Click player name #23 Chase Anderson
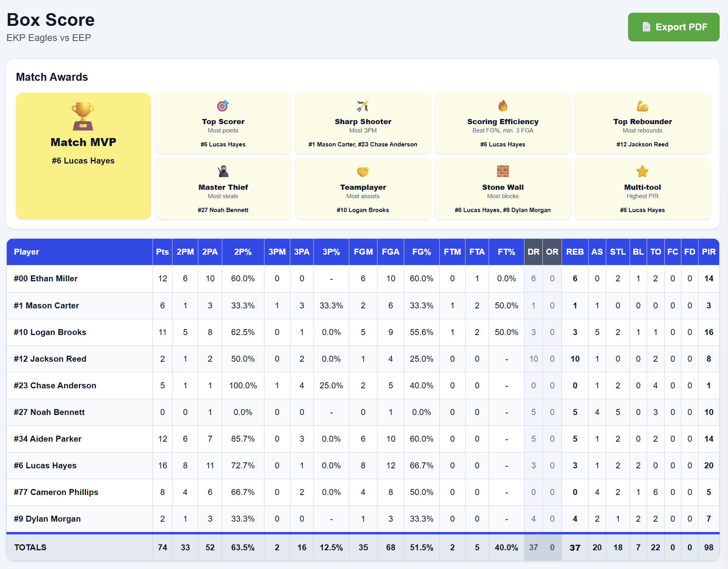 tap(55, 386)
